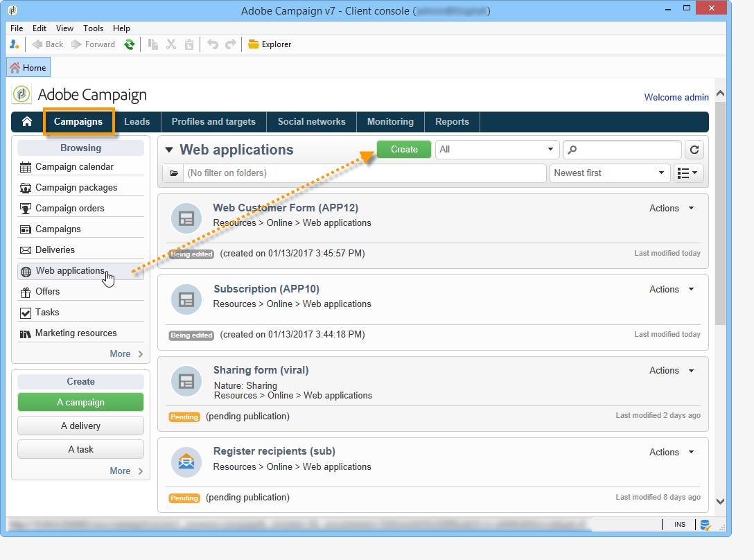Open Web applications in Browsing
This screenshot has width=754, height=560.
[81, 271]
